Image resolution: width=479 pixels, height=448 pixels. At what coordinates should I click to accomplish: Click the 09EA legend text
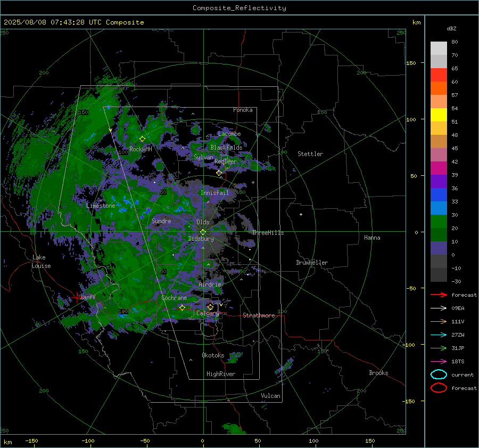458,308
